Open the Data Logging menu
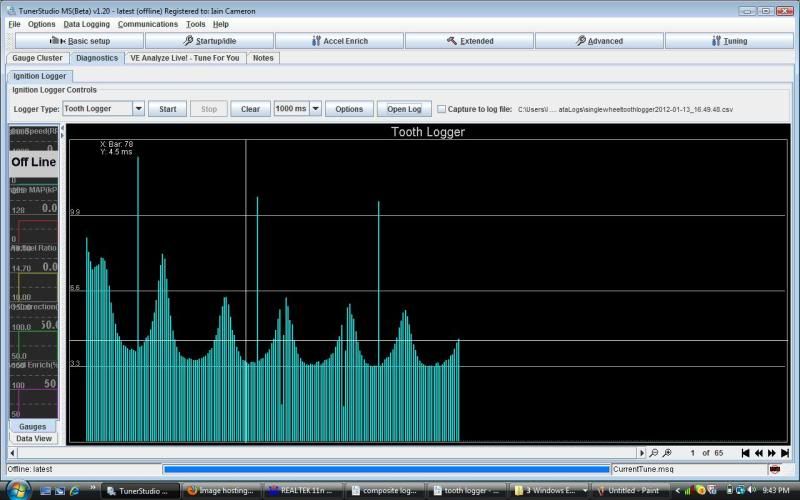This screenshot has width=800, height=500. click(x=86, y=24)
